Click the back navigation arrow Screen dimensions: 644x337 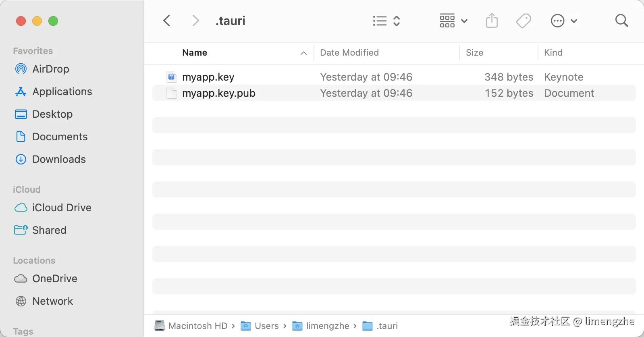pos(167,21)
